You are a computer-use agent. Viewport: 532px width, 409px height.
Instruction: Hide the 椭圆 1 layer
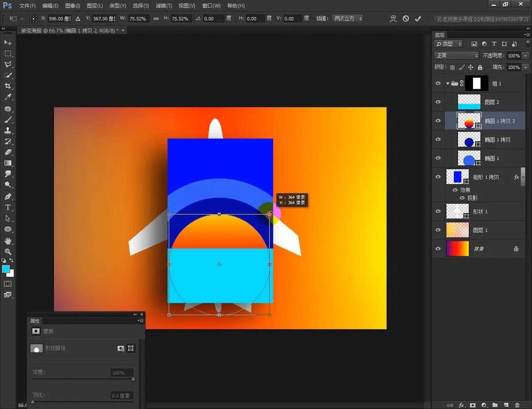click(438, 158)
